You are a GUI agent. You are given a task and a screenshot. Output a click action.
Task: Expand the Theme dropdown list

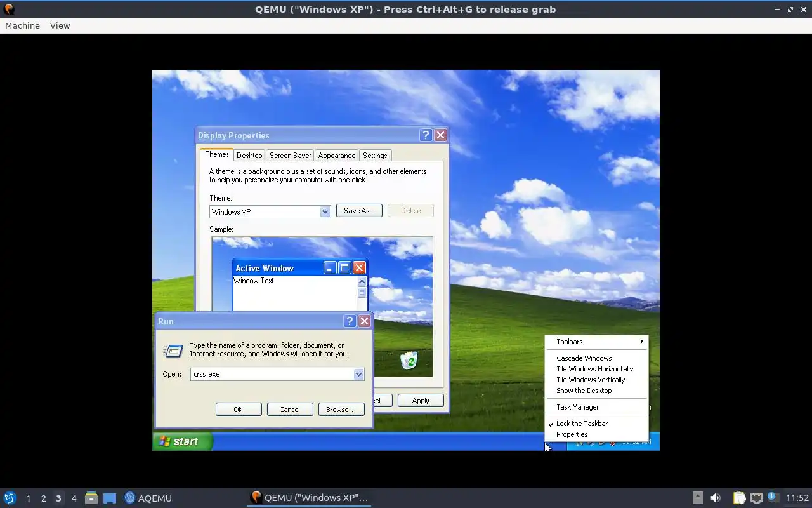[325, 212]
